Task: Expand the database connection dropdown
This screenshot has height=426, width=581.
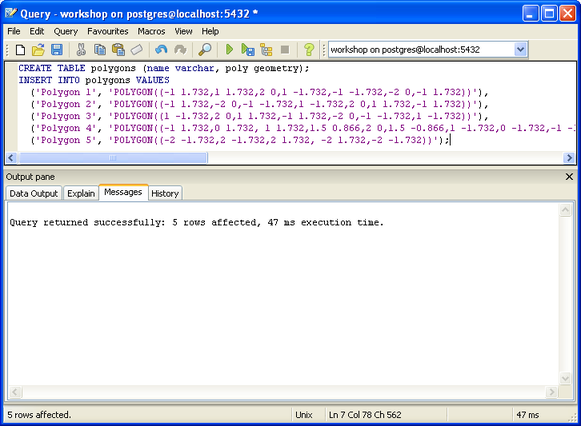Action: pos(520,50)
